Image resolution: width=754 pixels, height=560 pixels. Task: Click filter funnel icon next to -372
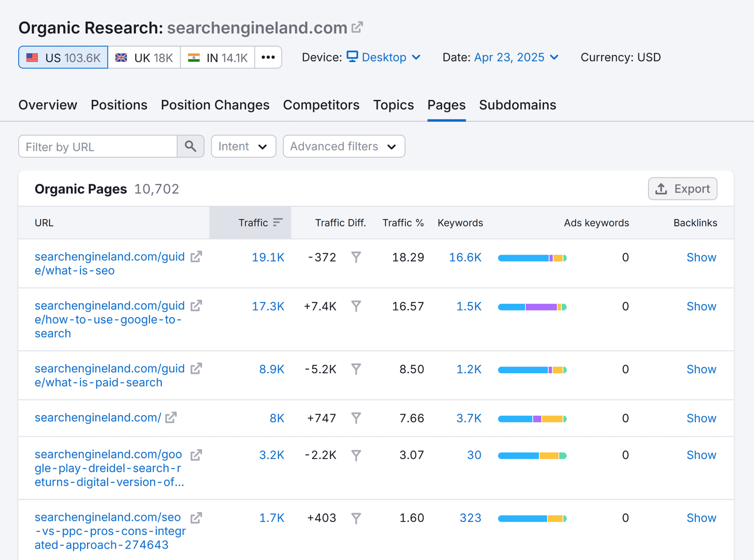356,257
